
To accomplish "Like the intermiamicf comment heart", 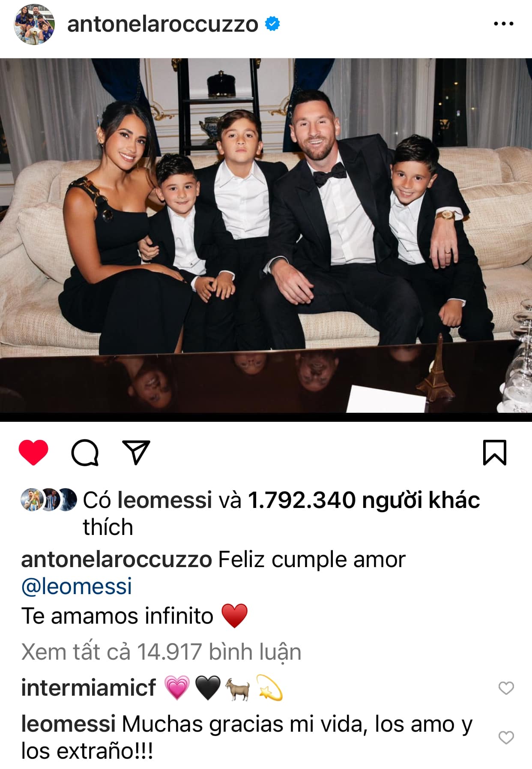I will 506,688.
